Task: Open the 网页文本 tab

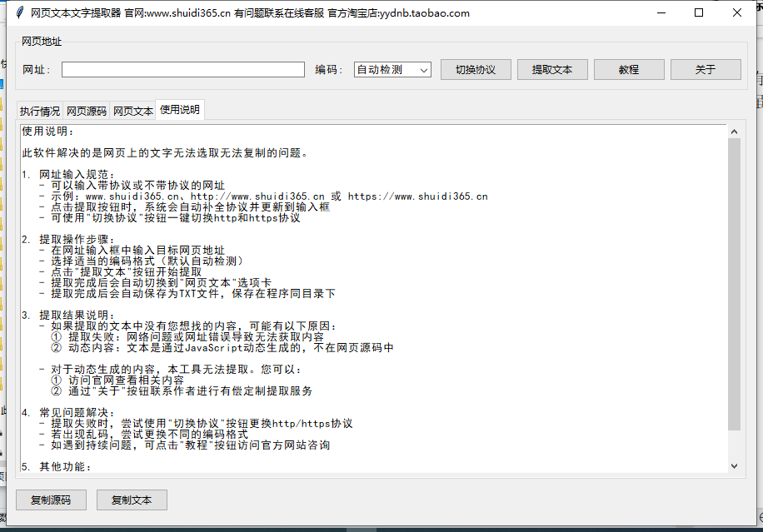Action: coord(133,111)
